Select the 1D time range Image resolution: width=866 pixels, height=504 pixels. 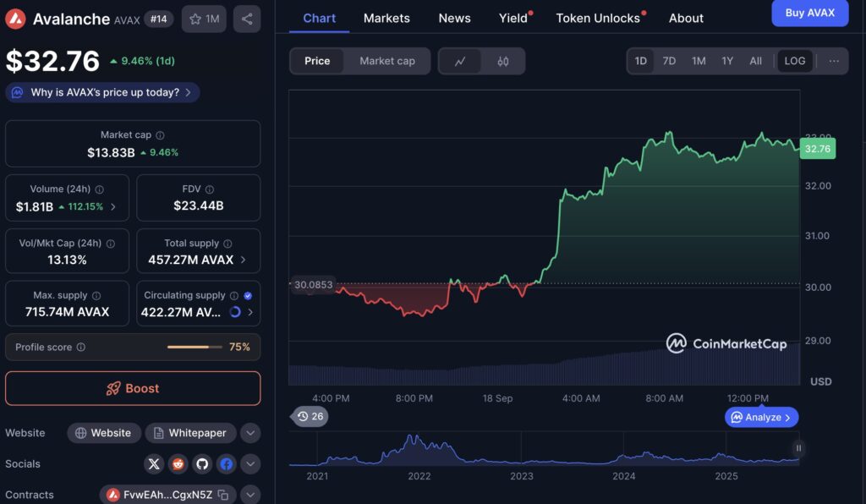641,61
